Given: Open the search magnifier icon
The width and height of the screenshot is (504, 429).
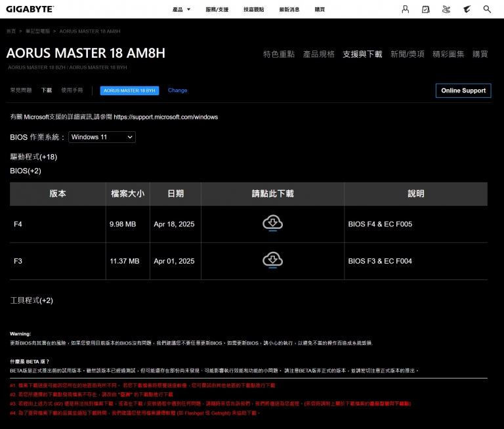Looking at the screenshot, I should pos(487,9).
